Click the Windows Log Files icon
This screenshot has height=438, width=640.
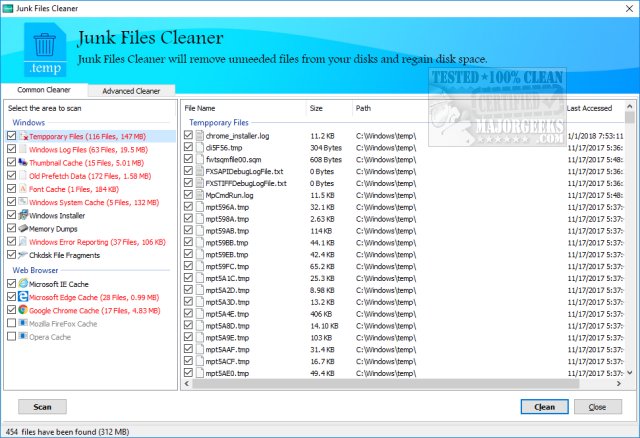tap(23, 149)
